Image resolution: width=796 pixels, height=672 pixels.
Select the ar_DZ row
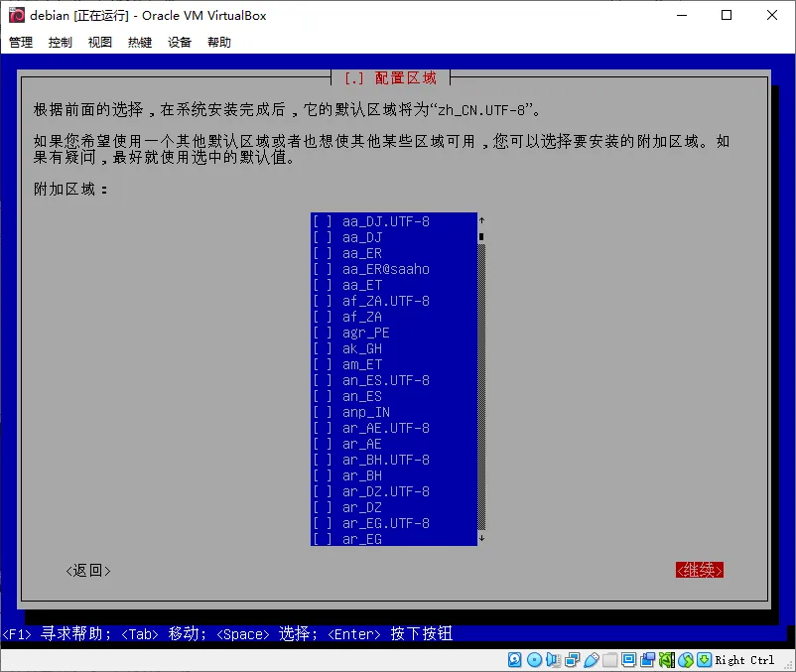coord(393,507)
